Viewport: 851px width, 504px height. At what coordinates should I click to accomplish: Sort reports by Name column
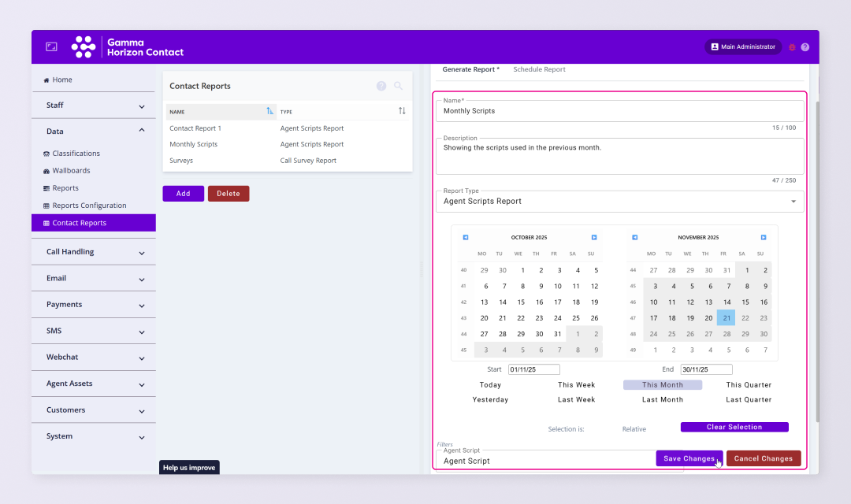pos(270,112)
